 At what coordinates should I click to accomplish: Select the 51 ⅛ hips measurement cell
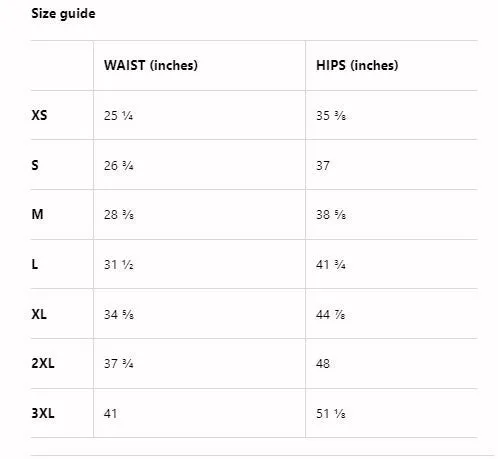click(331, 414)
